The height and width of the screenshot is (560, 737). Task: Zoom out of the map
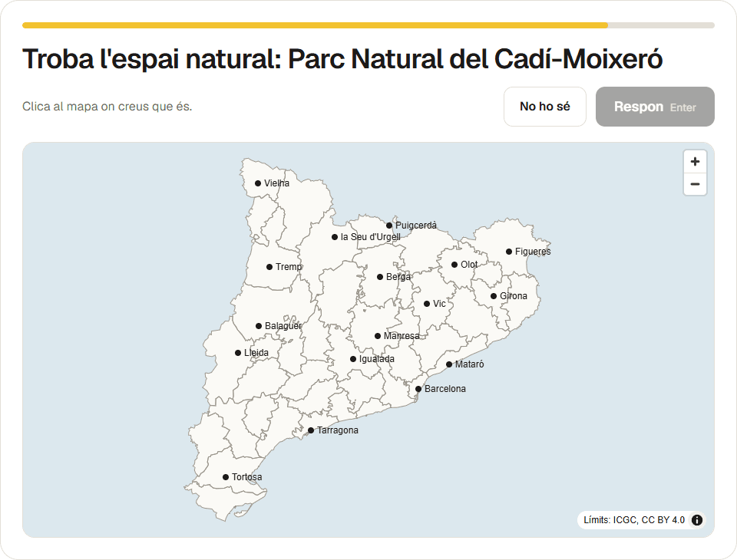[695, 184]
